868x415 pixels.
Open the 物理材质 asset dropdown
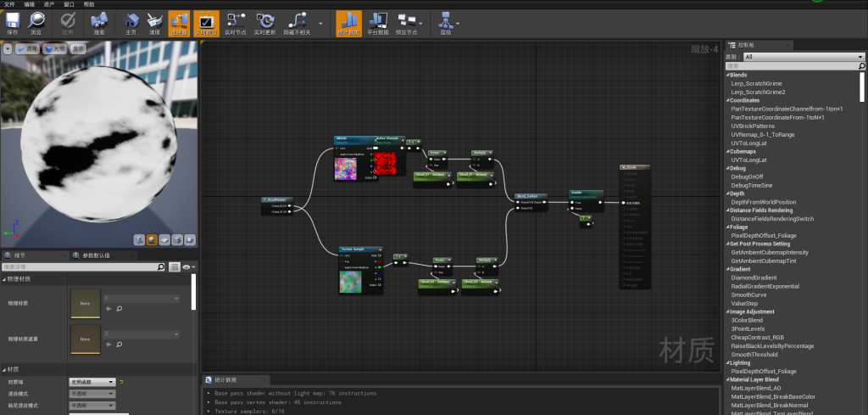pyautogui.click(x=142, y=299)
